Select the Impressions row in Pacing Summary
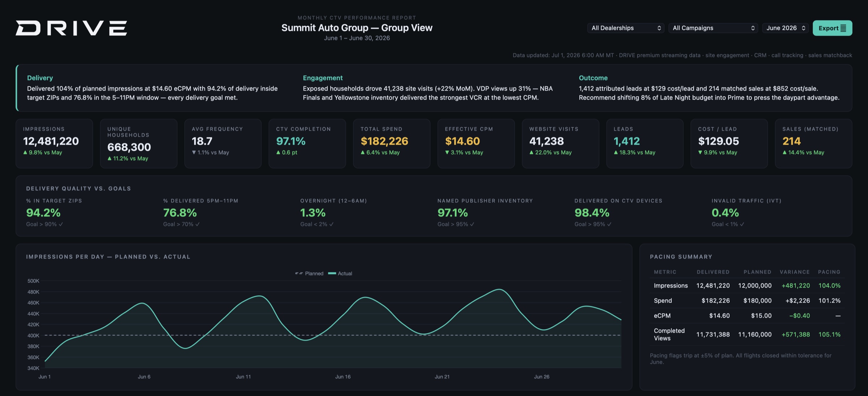Image resolution: width=868 pixels, height=396 pixels. click(747, 286)
